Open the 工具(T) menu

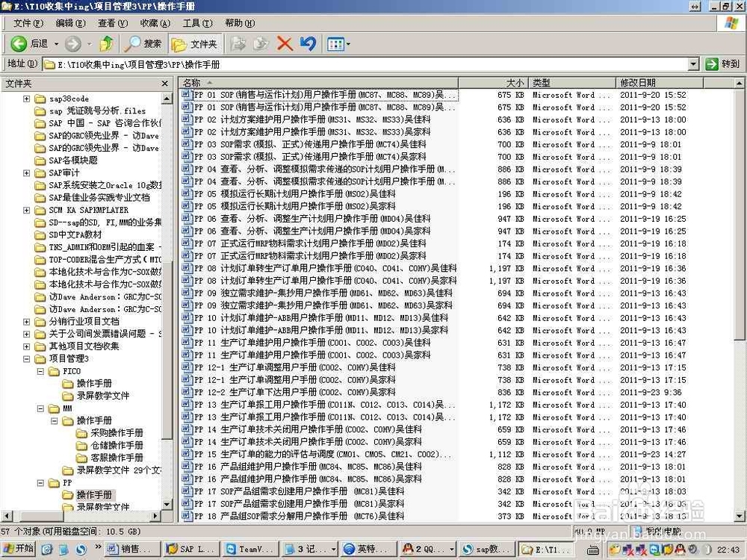(198, 23)
